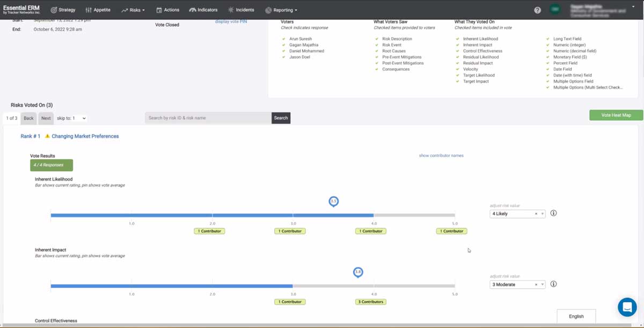Click the risk ID search field
Image resolution: width=644 pixels, height=328 pixels.
pyautogui.click(x=208, y=118)
